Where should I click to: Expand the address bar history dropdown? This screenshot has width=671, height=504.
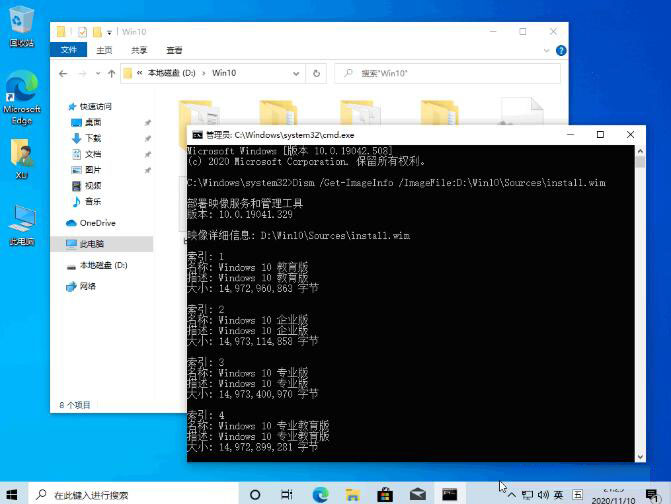click(296, 74)
